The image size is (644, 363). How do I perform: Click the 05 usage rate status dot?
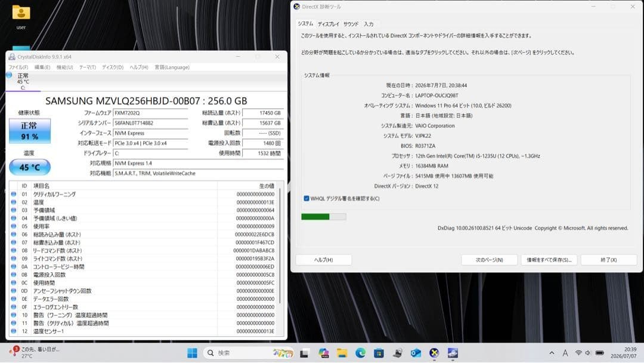coord(14,226)
